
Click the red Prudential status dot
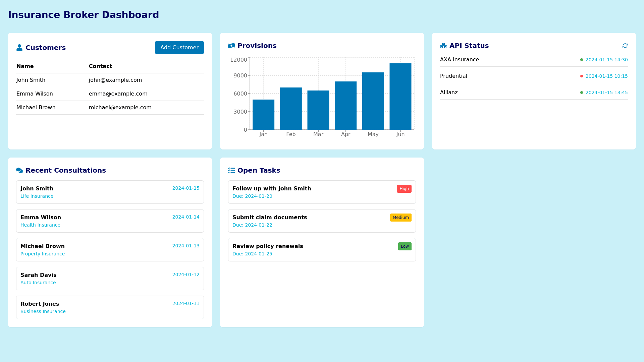click(582, 76)
